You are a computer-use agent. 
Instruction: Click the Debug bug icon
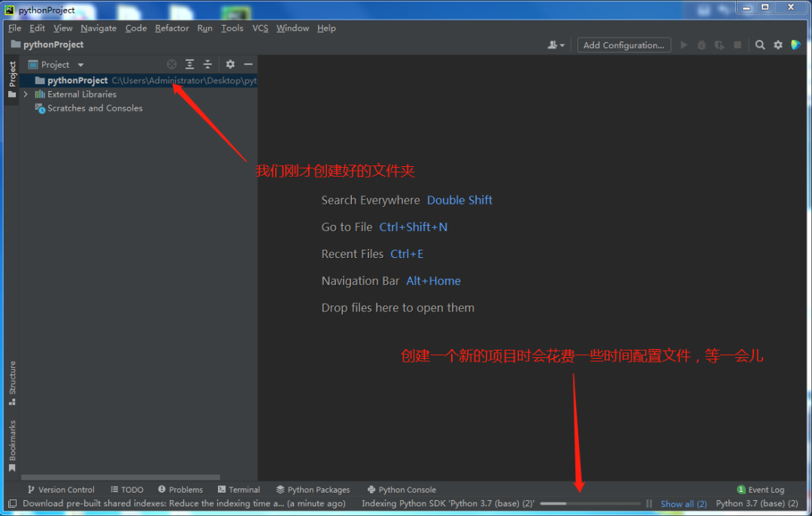tap(701, 45)
